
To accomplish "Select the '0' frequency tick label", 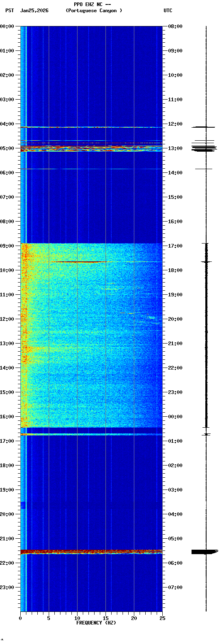I will (x=20, y=618).
